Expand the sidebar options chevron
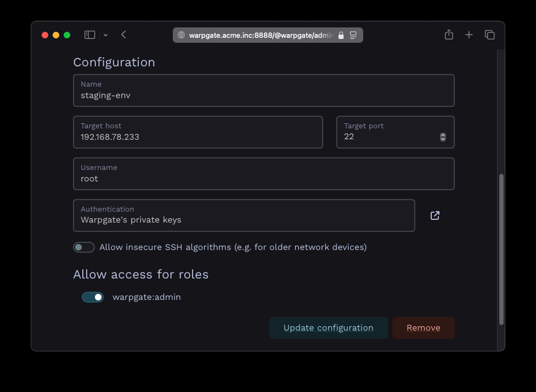This screenshot has width=536, height=392. point(106,35)
